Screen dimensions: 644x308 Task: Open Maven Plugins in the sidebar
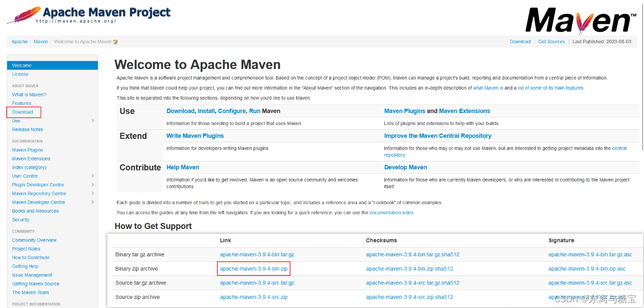coord(28,150)
